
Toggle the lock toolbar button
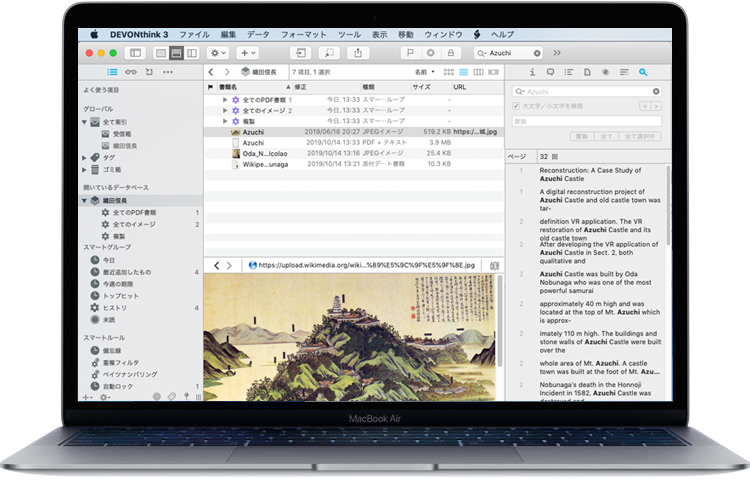point(451,53)
